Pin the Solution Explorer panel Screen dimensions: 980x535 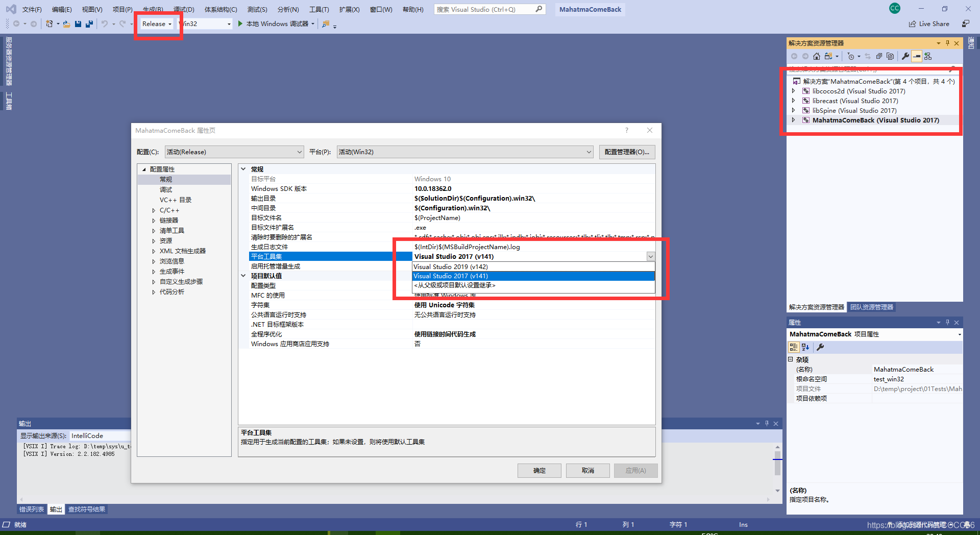click(x=947, y=43)
